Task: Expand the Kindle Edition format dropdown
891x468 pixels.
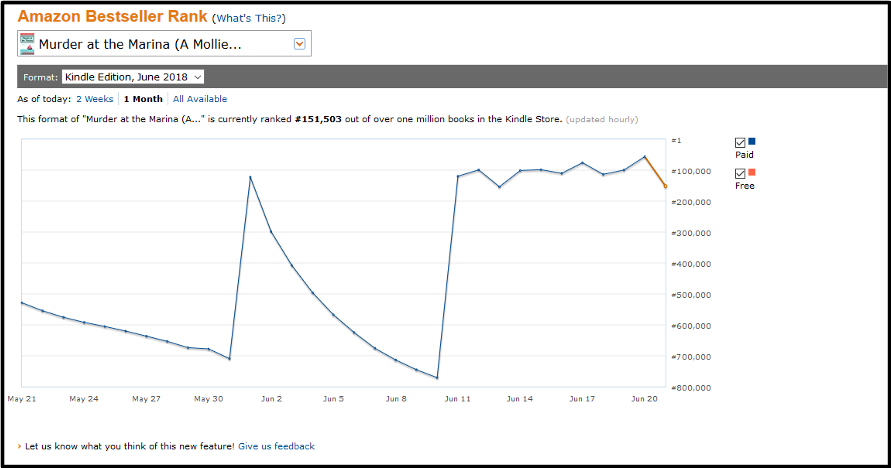Action: click(133, 77)
